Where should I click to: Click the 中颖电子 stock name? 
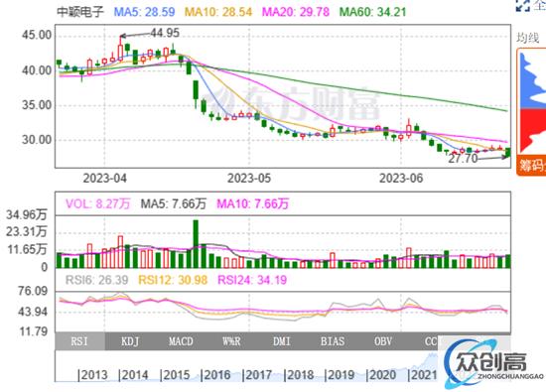pos(80,12)
